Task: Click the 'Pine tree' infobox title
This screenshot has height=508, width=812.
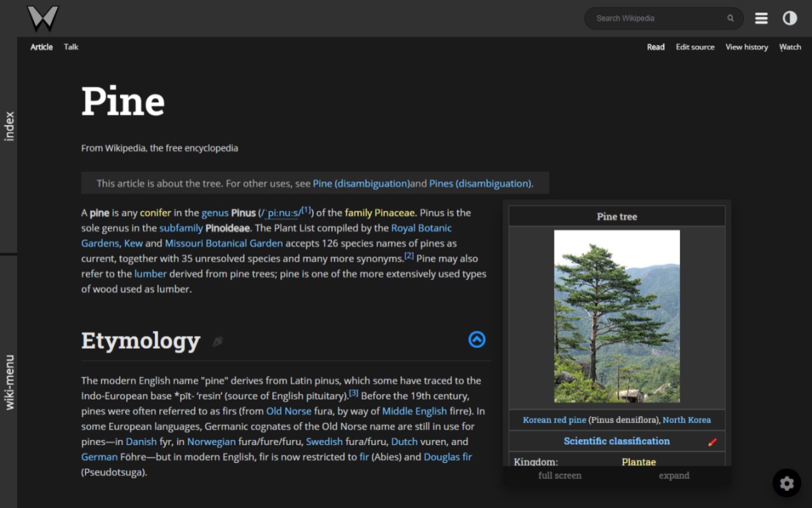Action: tap(617, 217)
